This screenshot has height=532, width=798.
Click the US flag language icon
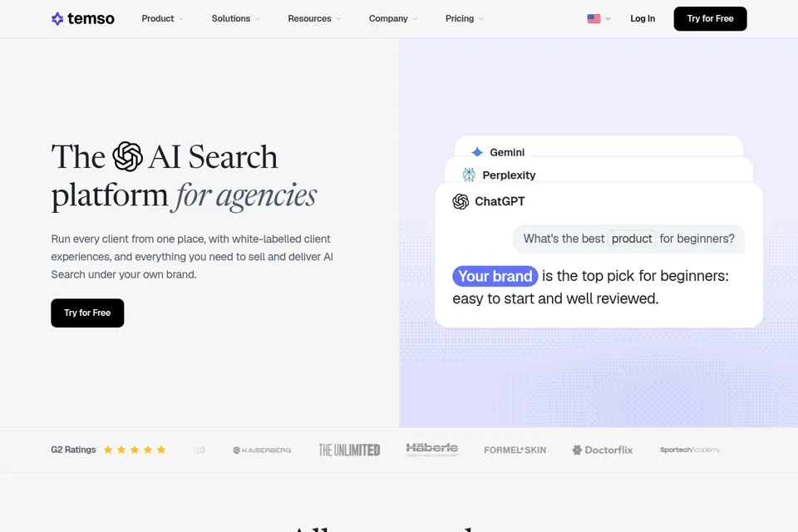pos(594,19)
